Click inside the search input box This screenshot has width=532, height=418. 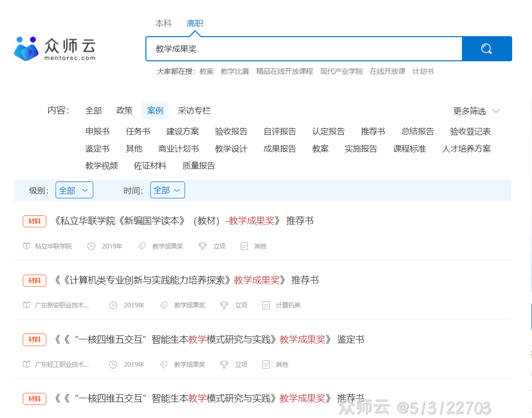[x=290, y=49]
